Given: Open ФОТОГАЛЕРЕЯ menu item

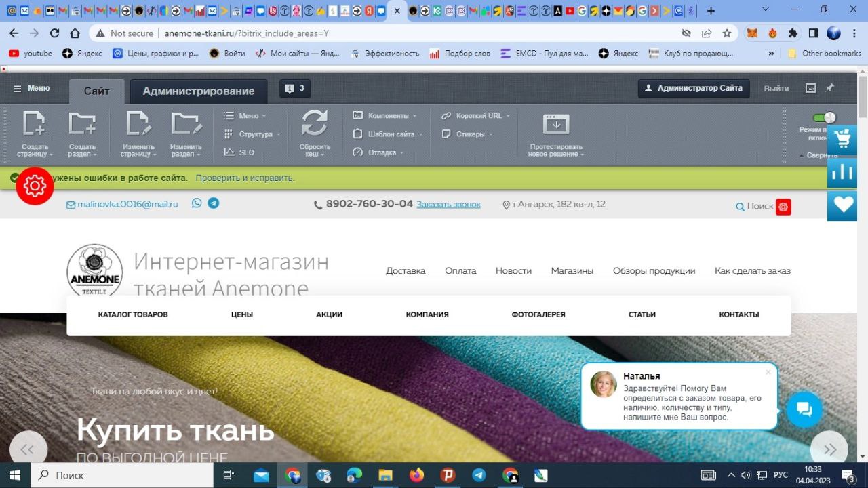Looking at the screenshot, I should (x=538, y=314).
